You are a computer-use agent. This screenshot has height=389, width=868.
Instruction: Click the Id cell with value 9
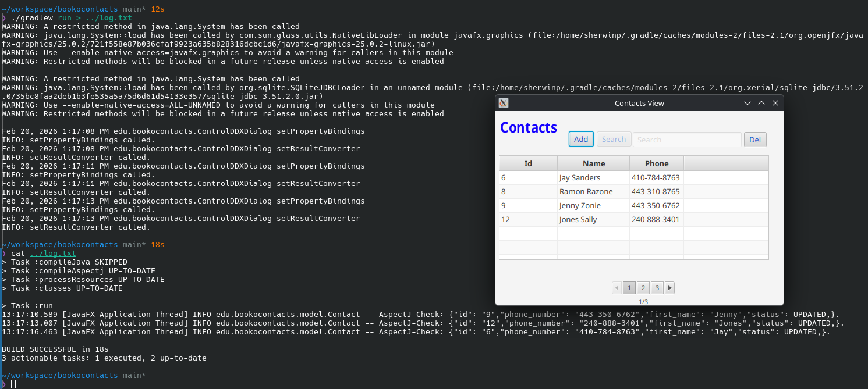(x=528, y=205)
